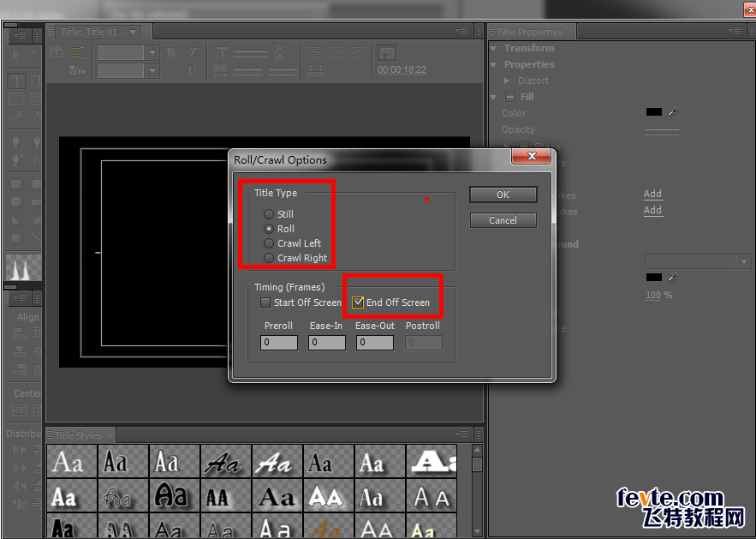The height and width of the screenshot is (539, 756).
Task: Click the Preroll frames field
Action: pyautogui.click(x=279, y=343)
